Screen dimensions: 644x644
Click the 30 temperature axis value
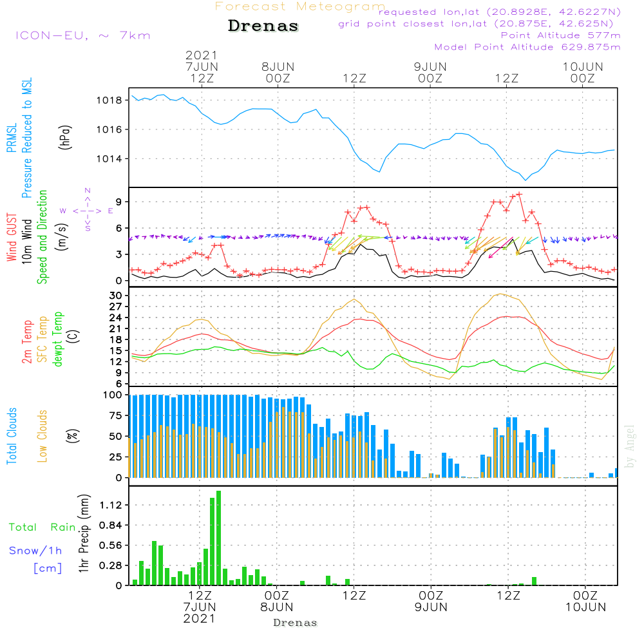click(116, 296)
